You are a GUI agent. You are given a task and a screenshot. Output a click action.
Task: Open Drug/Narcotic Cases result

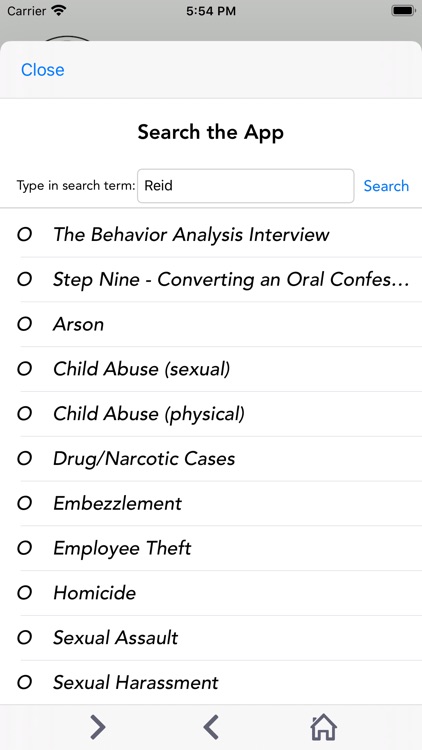(x=211, y=459)
